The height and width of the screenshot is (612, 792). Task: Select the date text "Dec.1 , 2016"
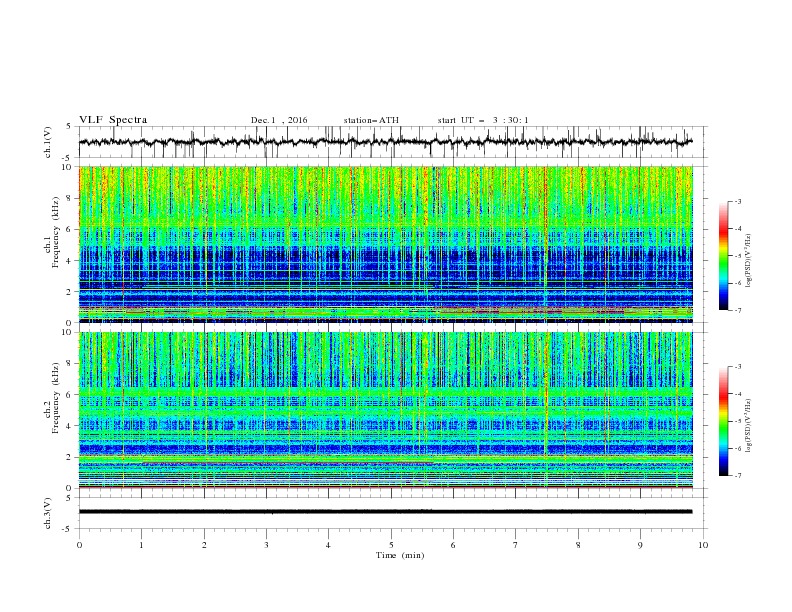point(279,120)
